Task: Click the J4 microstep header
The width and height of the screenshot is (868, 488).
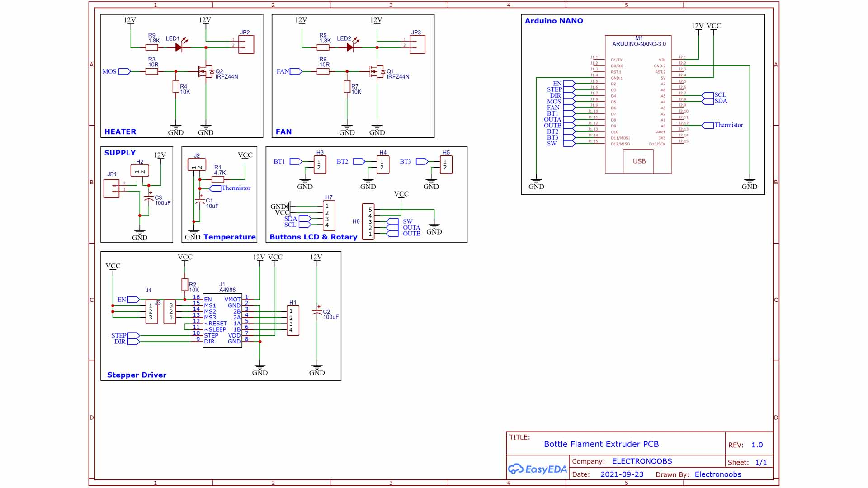Action: 151,312
